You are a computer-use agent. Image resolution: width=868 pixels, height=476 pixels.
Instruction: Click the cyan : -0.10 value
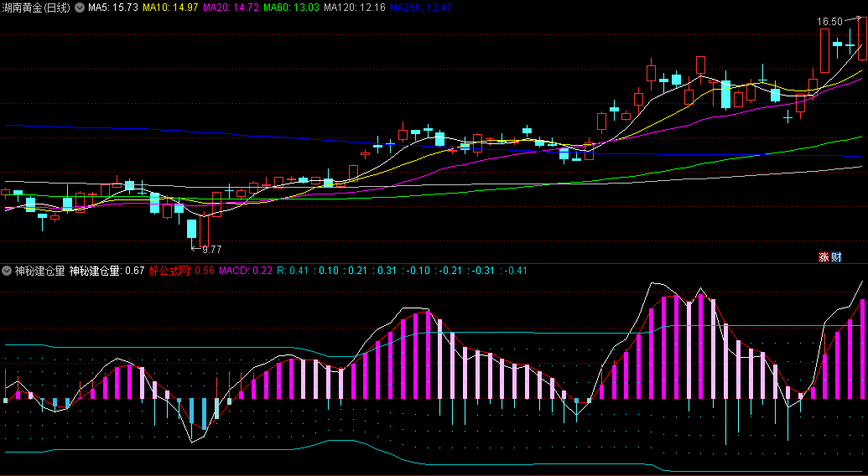[x=416, y=271]
